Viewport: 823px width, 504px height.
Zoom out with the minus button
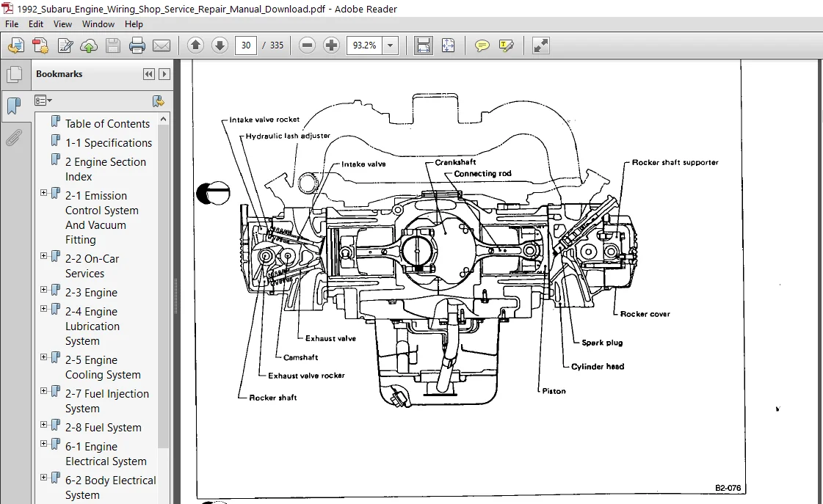[x=307, y=45]
